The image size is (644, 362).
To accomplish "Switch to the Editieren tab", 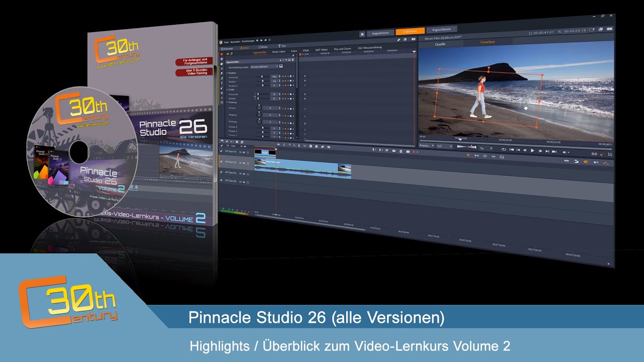I will pyautogui.click(x=410, y=31).
